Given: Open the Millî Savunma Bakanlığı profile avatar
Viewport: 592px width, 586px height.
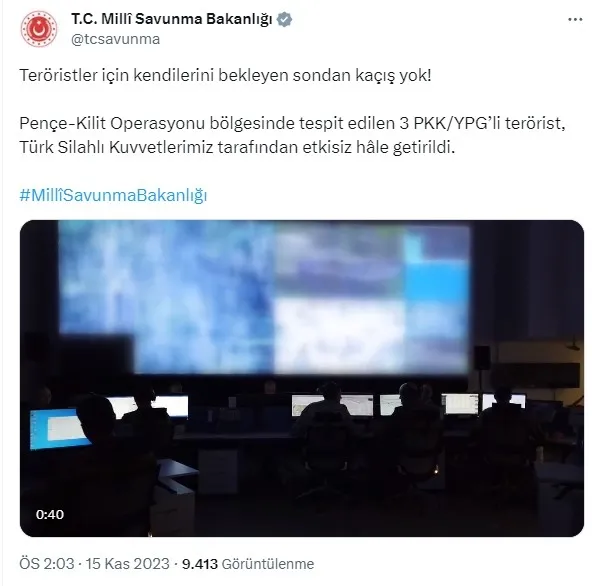Looking at the screenshot, I should tap(39, 29).
